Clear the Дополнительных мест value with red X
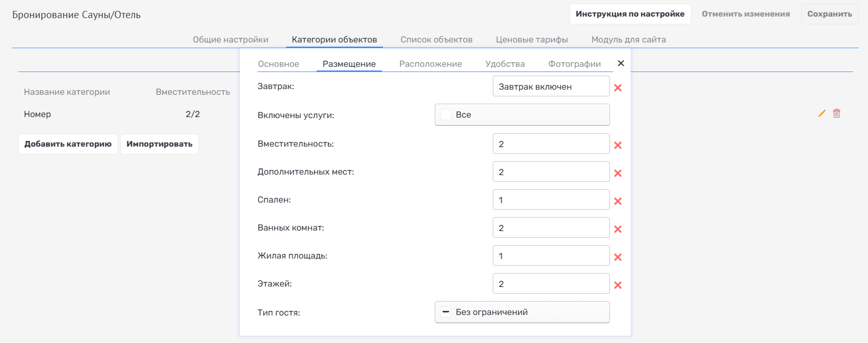The width and height of the screenshot is (868, 343). coord(618,174)
